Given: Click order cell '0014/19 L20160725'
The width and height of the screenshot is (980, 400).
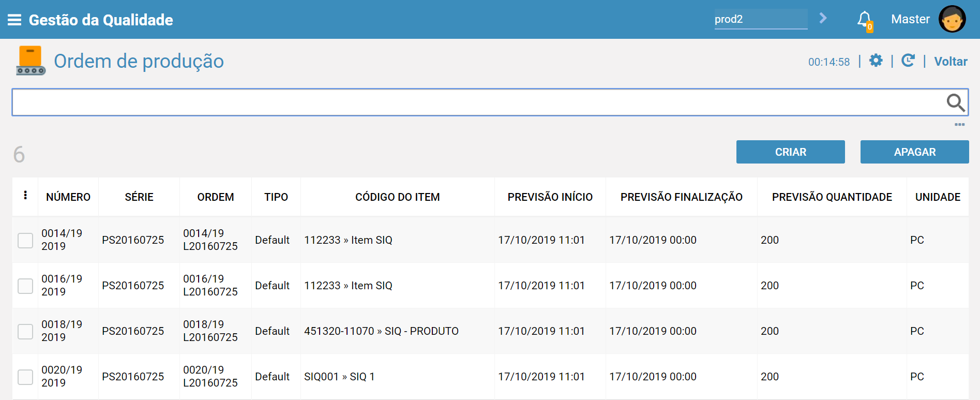Looking at the screenshot, I should (210, 240).
